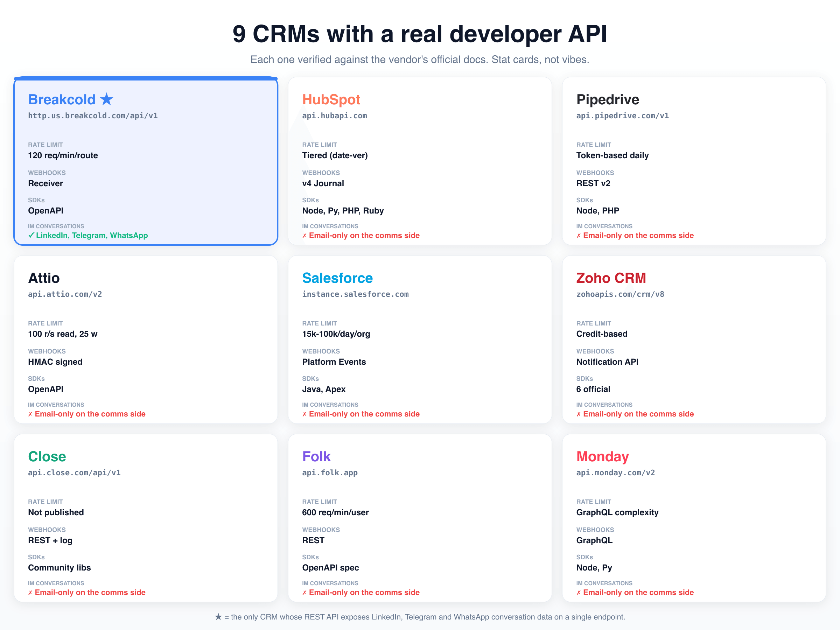This screenshot has height=630, width=840.
Task: Open the Monday card title
Action: [602, 457]
